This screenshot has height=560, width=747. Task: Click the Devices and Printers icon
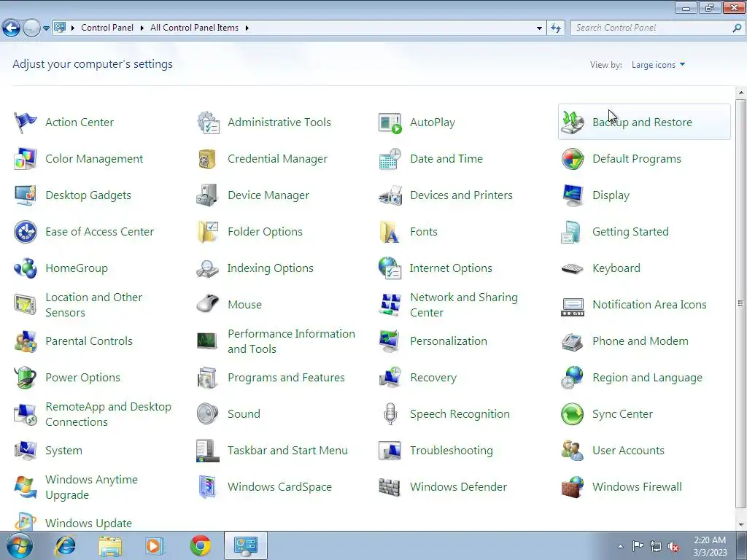[390, 195]
